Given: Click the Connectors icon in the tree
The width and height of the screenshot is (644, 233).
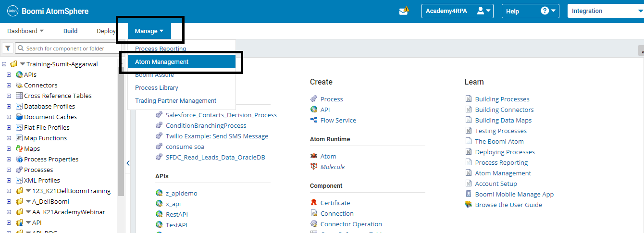Looking at the screenshot, I should tap(19, 85).
